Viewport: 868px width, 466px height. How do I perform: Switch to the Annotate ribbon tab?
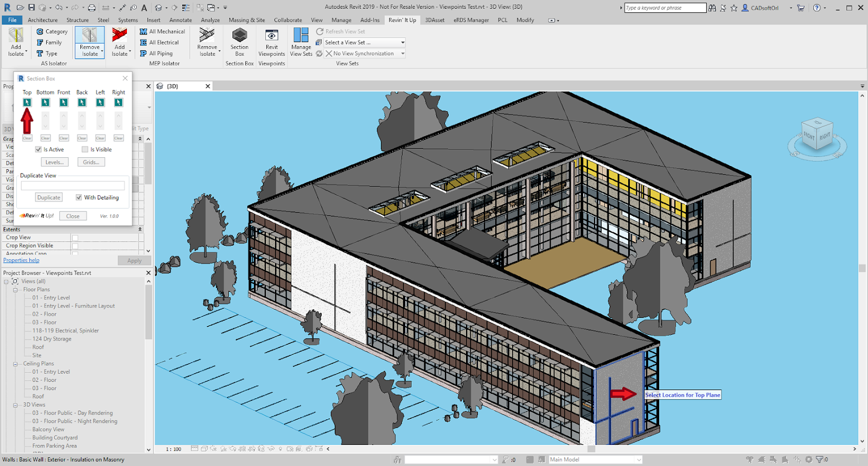(181, 20)
